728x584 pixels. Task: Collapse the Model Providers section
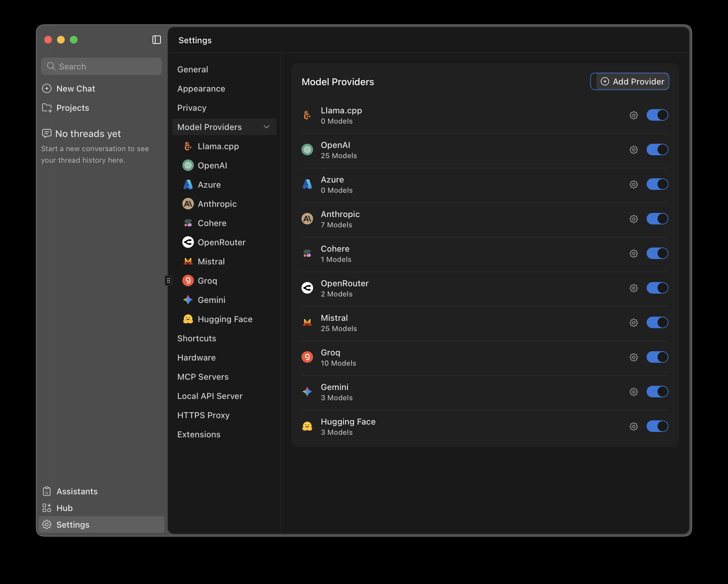tap(266, 127)
